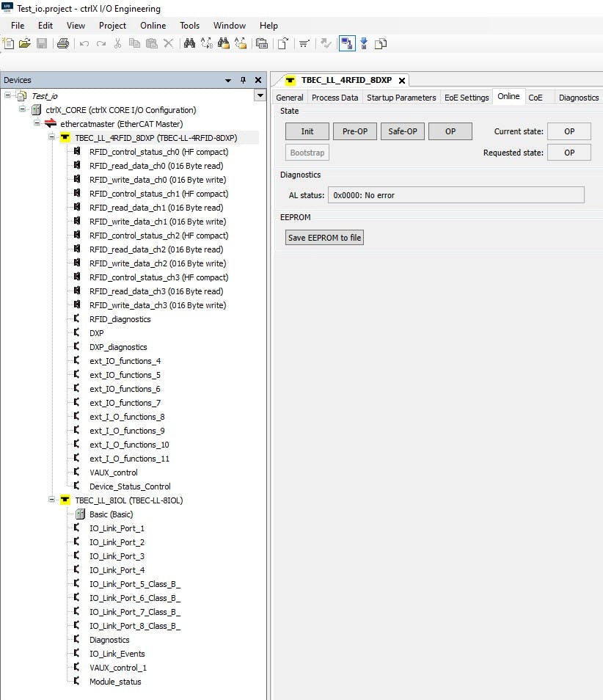Click the shopping cart toolbar icon
The image size is (603, 700).
pyautogui.click(x=304, y=43)
